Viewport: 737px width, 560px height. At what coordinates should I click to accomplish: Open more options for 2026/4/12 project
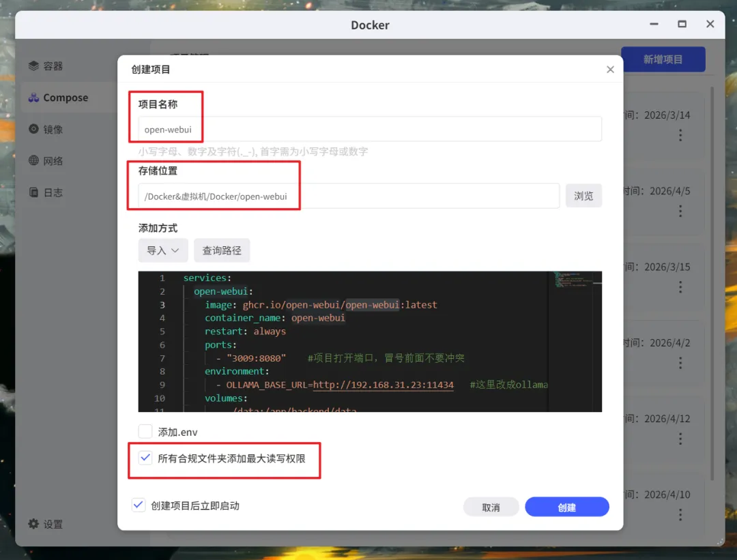[x=680, y=439]
